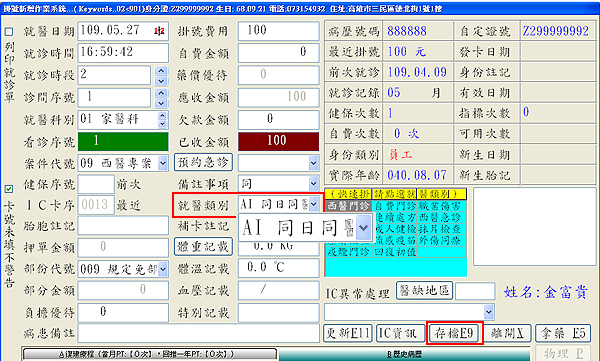The image size is (600, 361).
Task: Click the 拿藥 F5 button
Action: click(562, 333)
